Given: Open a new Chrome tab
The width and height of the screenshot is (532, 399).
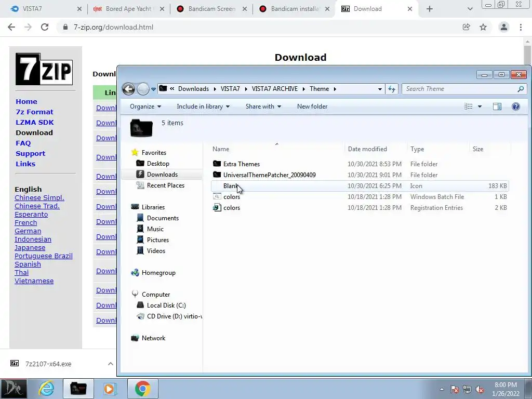Looking at the screenshot, I should tap(430, 9).
